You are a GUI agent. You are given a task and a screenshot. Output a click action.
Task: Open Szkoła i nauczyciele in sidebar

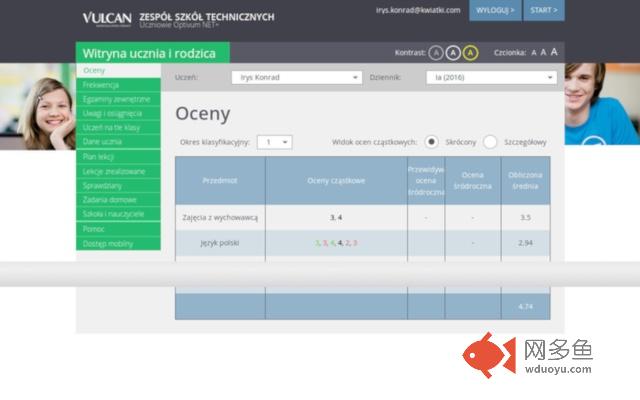tap(118, 214)
